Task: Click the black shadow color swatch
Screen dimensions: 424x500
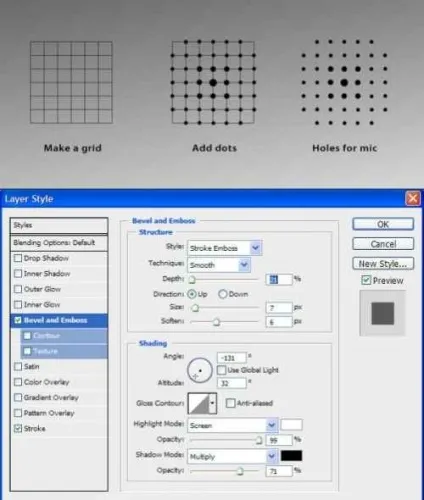Action: point(291,456)
